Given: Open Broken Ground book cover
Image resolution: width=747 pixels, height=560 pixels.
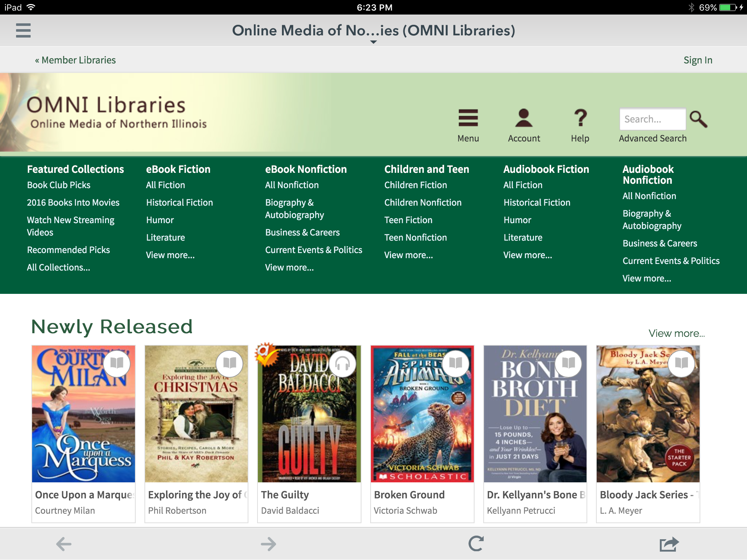Looking at the screenshot, I should [422, 414].
